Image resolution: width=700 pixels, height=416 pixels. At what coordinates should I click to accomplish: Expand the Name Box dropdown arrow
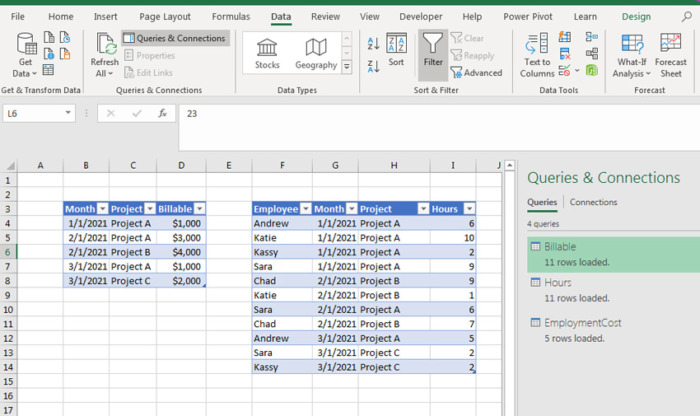coord(68,113)
